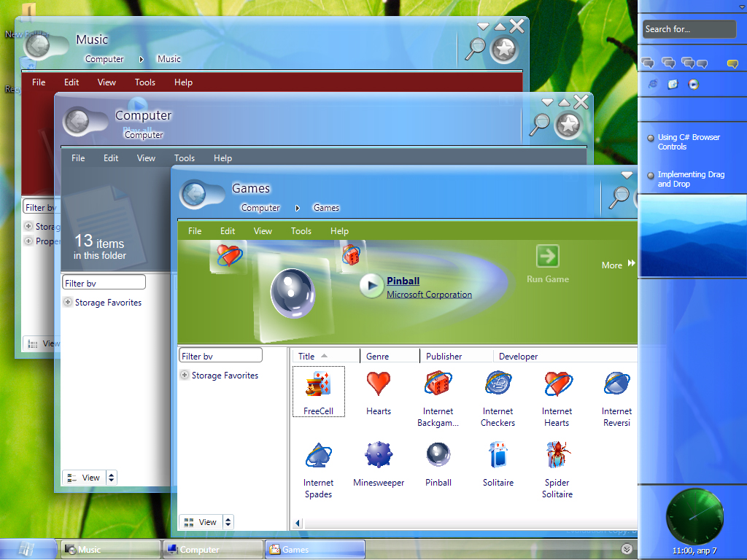Select Solitaire game icon
This screenshot has width=747, height=560.
pyautogui.click(x=498, y=455)
